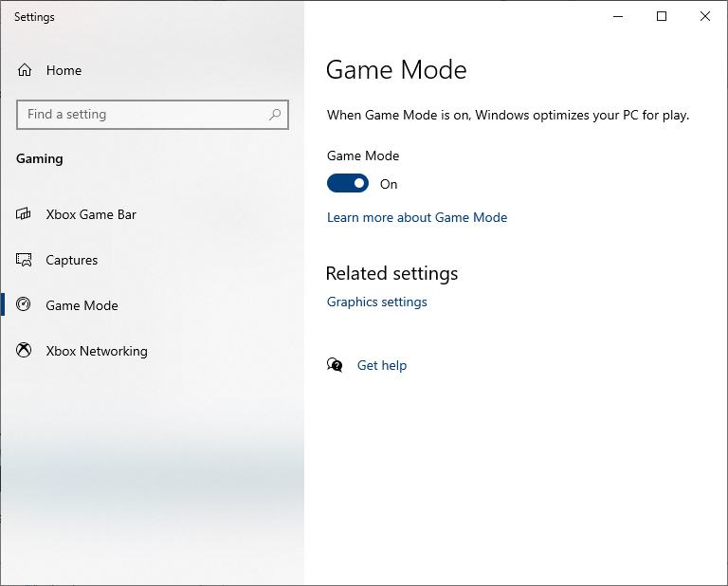The height and width of the screenshot is (586, 728).
Task: Open Learn more about Game Mode link
Action: pyautogui.click(x=417, y=217)
